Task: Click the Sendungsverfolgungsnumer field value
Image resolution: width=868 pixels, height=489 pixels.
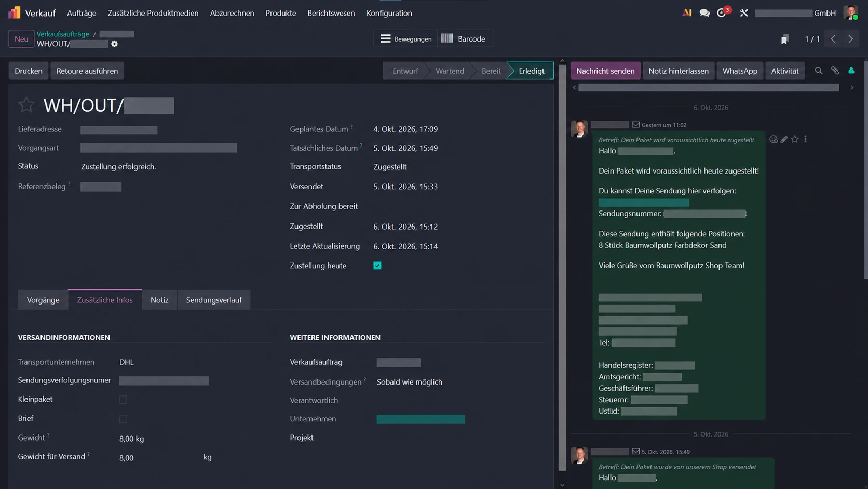Action: [164, 381]
